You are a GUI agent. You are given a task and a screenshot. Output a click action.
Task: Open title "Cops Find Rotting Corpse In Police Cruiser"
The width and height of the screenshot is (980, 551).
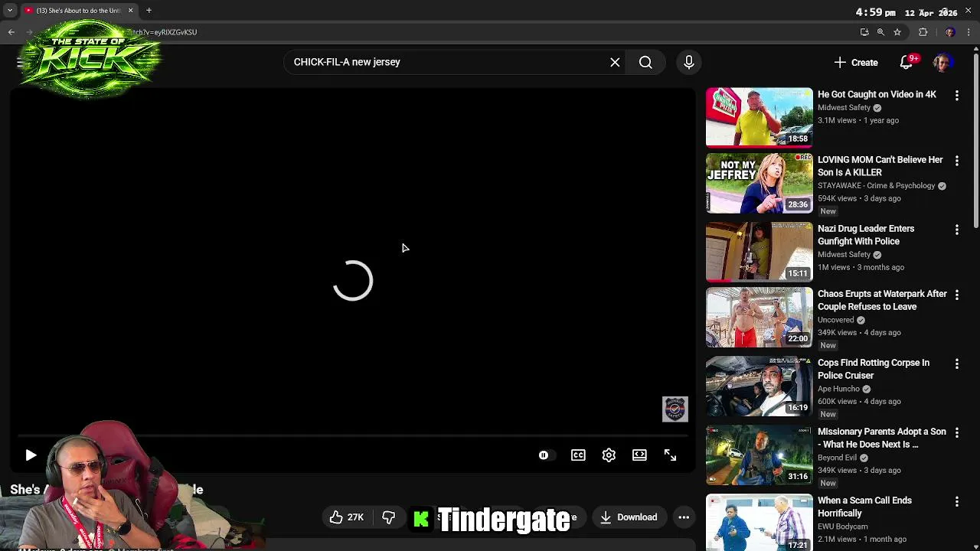[874, 369]
